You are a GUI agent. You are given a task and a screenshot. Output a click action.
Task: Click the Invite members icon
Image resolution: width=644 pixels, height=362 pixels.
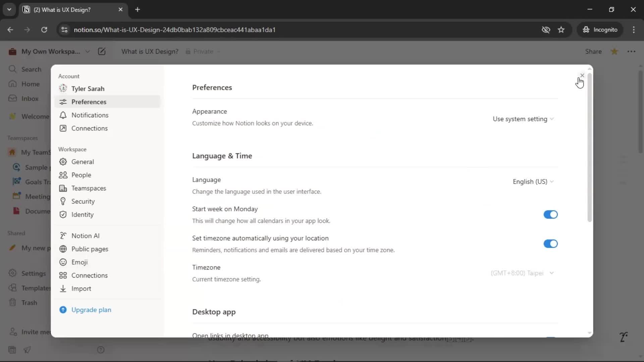click(x=13, y=332)
